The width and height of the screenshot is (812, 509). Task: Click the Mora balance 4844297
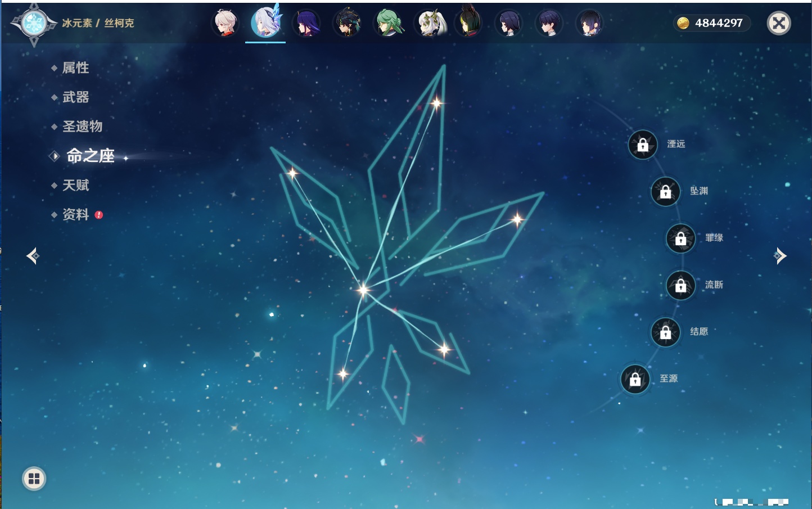click(719, 23)
